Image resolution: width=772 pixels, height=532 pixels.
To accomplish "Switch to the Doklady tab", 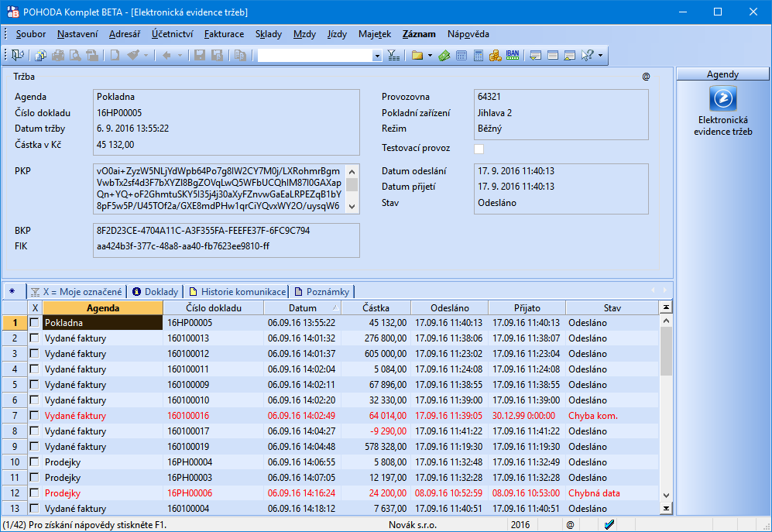I will [x=156, y=292].
